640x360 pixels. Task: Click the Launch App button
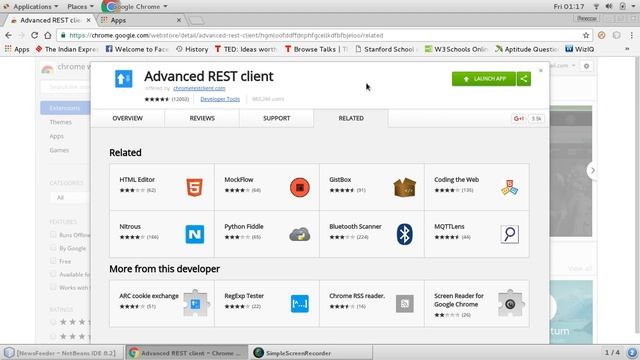tap(484, 79)
